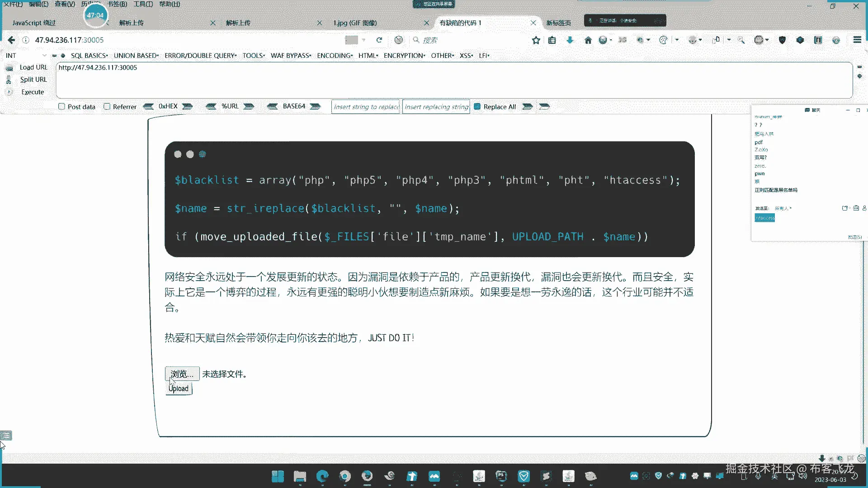This screenshot has height=488, width=868.
Task: Open Edge browser from the taskbar
Action: pyautogui.click(x=322, y=476)
